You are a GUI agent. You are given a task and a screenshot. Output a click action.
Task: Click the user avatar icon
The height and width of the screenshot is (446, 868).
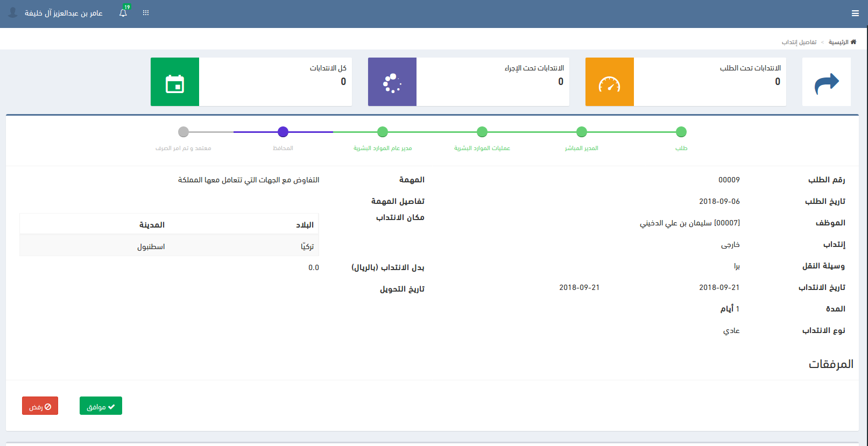tap(12, 12)
